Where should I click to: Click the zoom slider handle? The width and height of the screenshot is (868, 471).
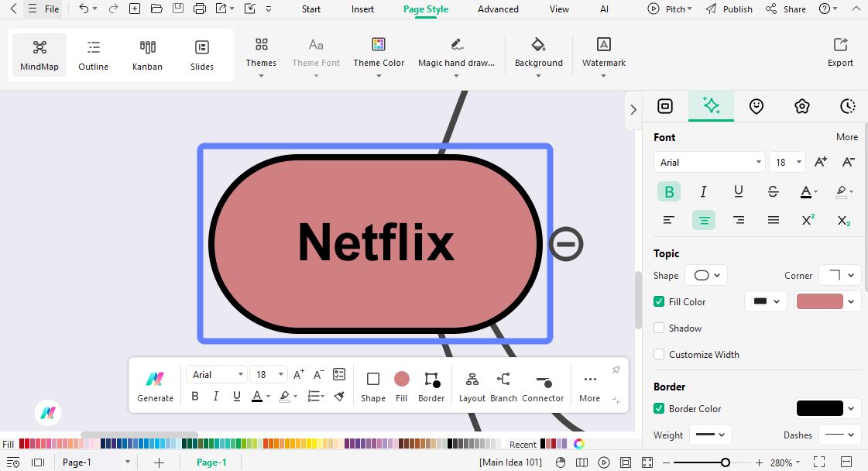726,462
